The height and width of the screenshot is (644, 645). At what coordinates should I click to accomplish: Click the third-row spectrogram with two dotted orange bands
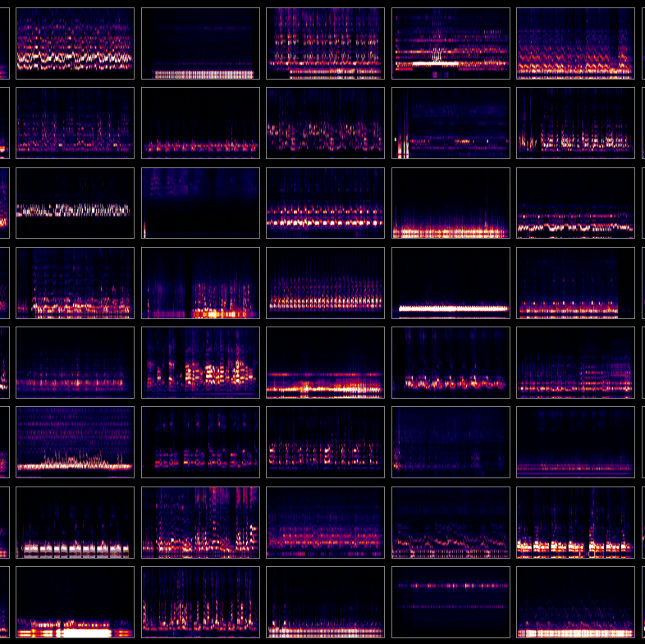tap(326, 203)
